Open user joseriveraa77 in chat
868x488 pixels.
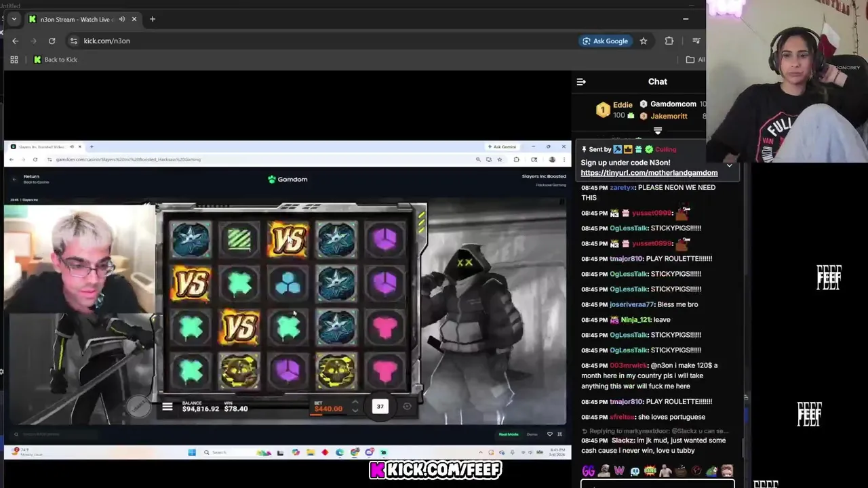[x=632, y=304]
